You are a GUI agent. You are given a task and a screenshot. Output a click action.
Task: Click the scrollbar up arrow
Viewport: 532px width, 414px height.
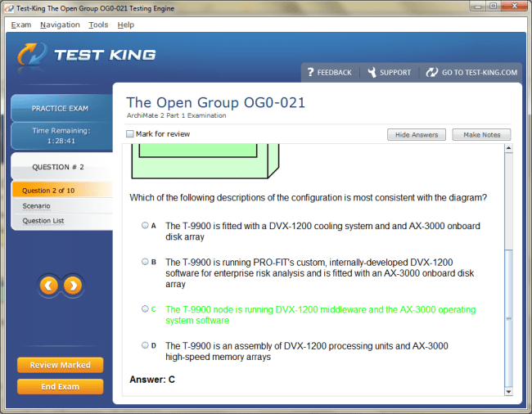508,148
